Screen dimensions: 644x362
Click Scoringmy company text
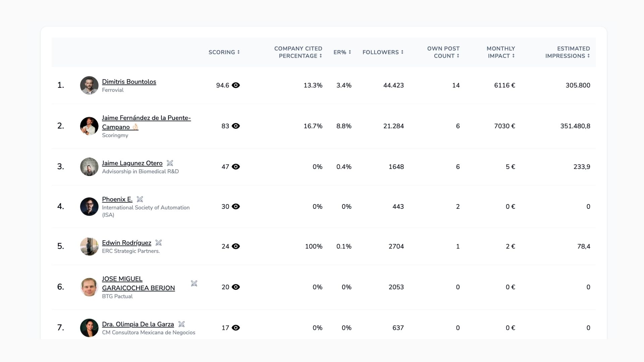pyautogui.click(x=115, y=135)
